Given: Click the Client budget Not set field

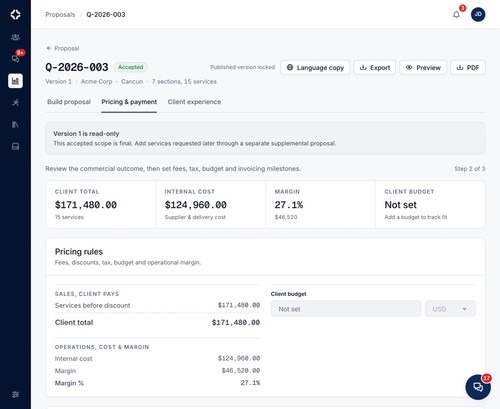Looking at the screenshot, I should pos(346,309).
